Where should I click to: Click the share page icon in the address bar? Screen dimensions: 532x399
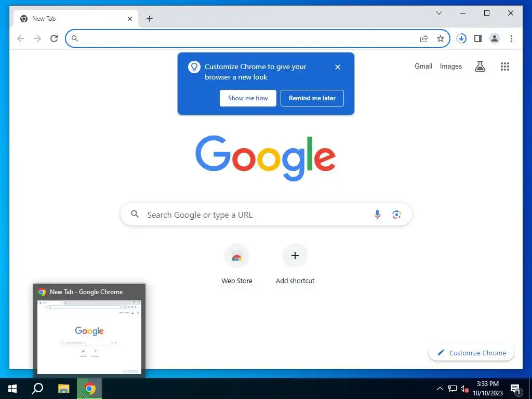tap(424, 38)
